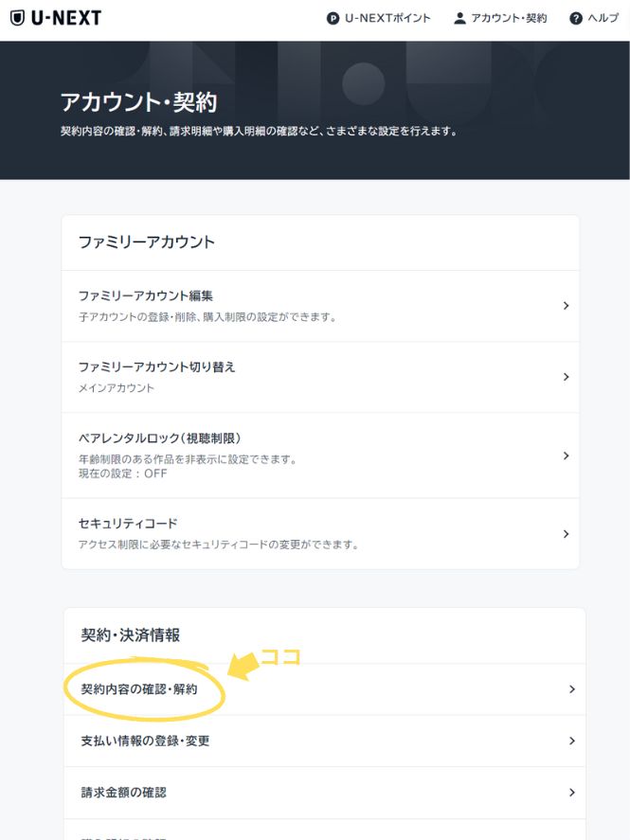Expand the ファミリーアカウント切り替え chevron
This screenshot has width=630, height=840.
pos(566,377)
